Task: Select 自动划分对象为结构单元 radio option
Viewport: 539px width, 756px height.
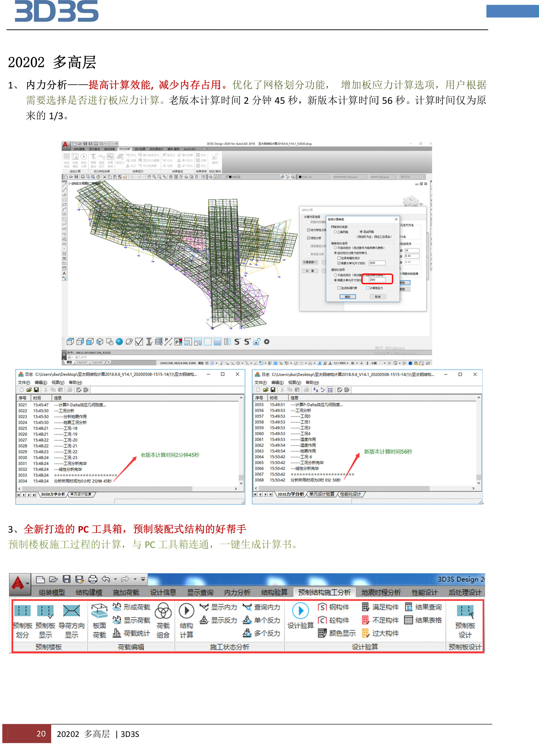Action: tap(335, 253)
